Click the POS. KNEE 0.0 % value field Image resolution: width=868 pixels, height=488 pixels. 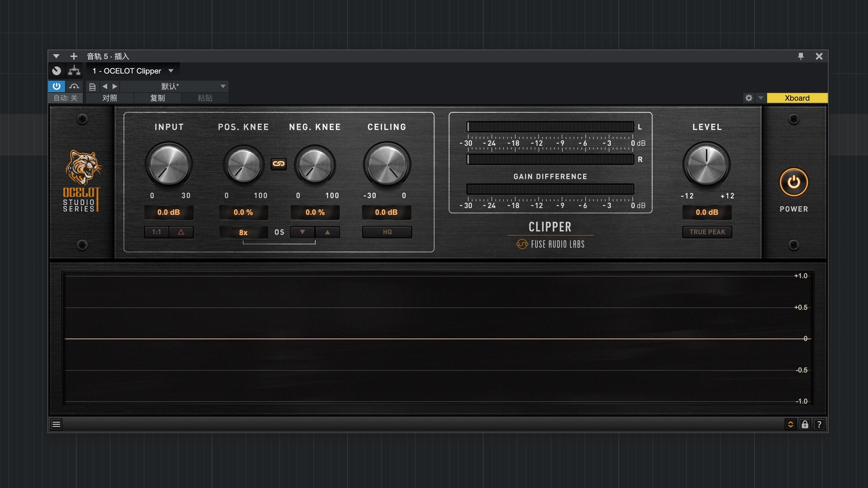243,212
